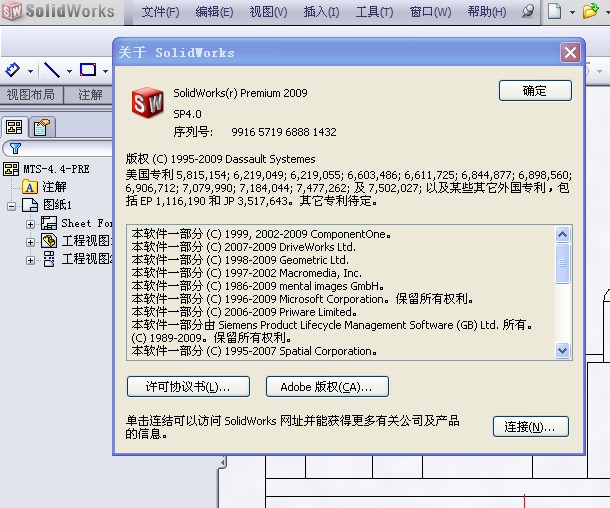Expand the first 工程视图 node
610x508 pixels.
pyautogui.click(x=30, y=242)
